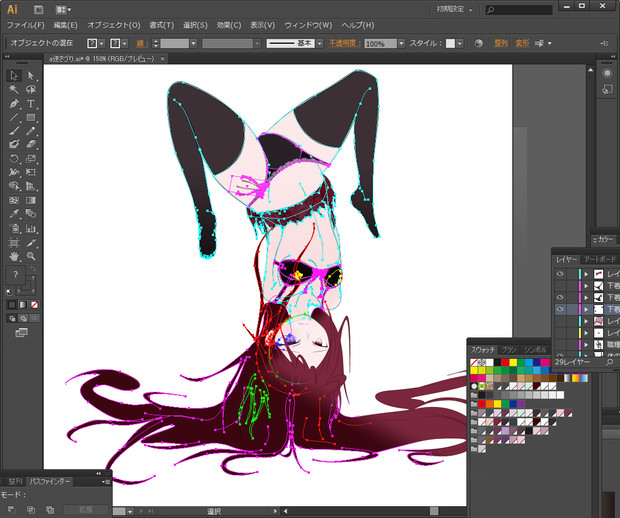Screen dimensions: 620x518
Task: Select the Blend tool
Action: (31, 214)
